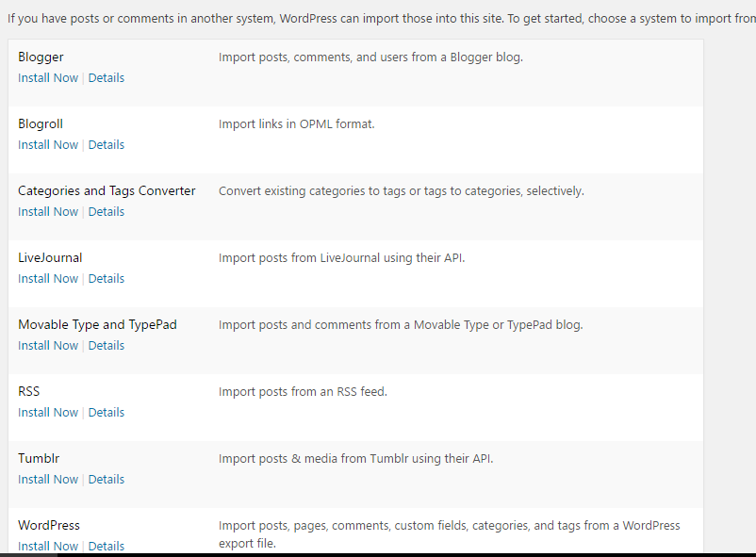Select the RSS importer name
Image resolution: width=756 pixels, height=557 pixels.
tap(29, 391)
